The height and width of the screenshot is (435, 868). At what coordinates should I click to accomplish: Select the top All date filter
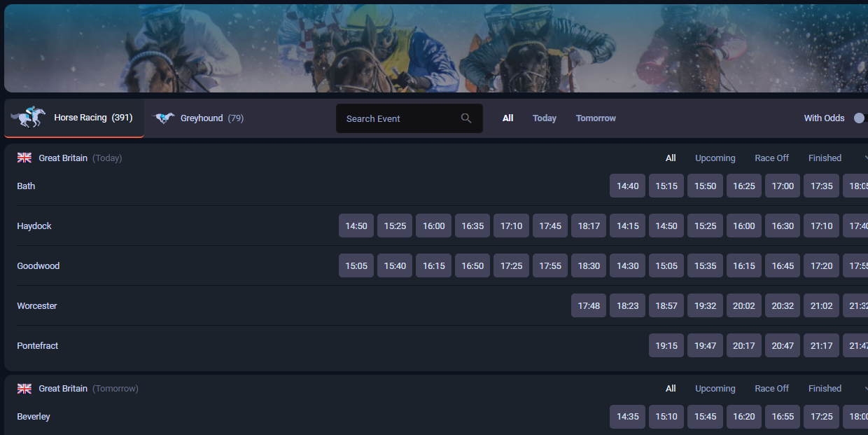click(x=508, y=118)
